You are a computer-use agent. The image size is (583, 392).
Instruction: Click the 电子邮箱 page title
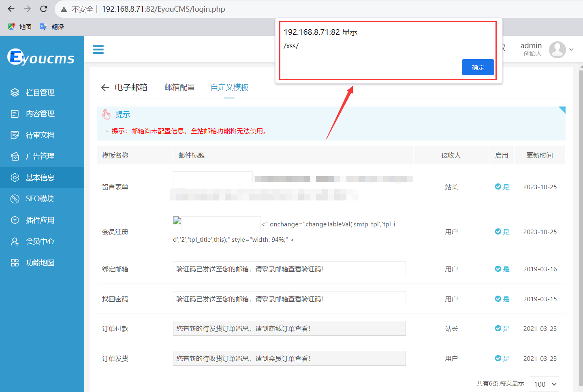pos(131,87)
